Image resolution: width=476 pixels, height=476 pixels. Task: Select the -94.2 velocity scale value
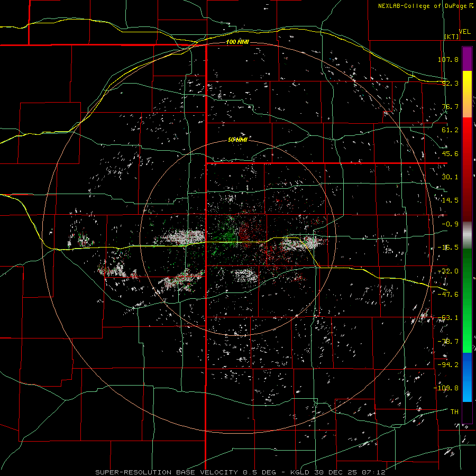(448, 365)
